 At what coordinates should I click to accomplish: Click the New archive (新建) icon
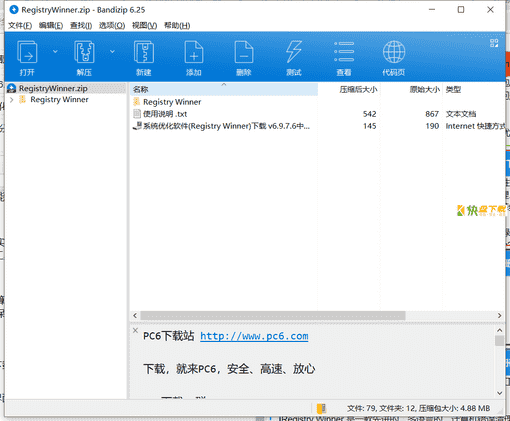pos(144,52)
